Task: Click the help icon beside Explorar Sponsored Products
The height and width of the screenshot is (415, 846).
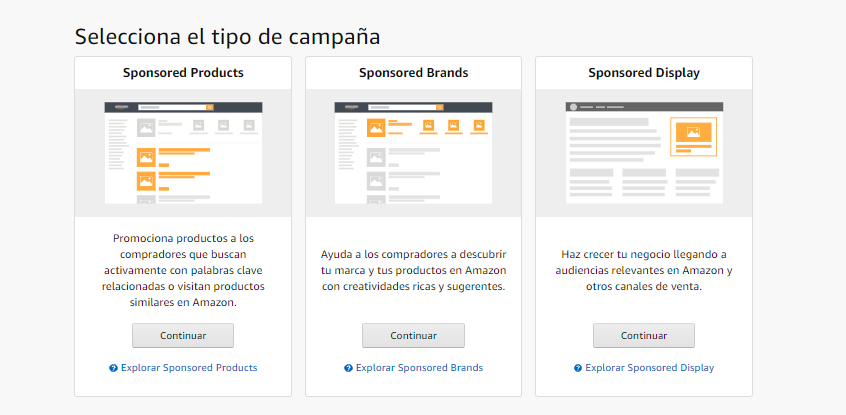Action: tap(114, 368)
